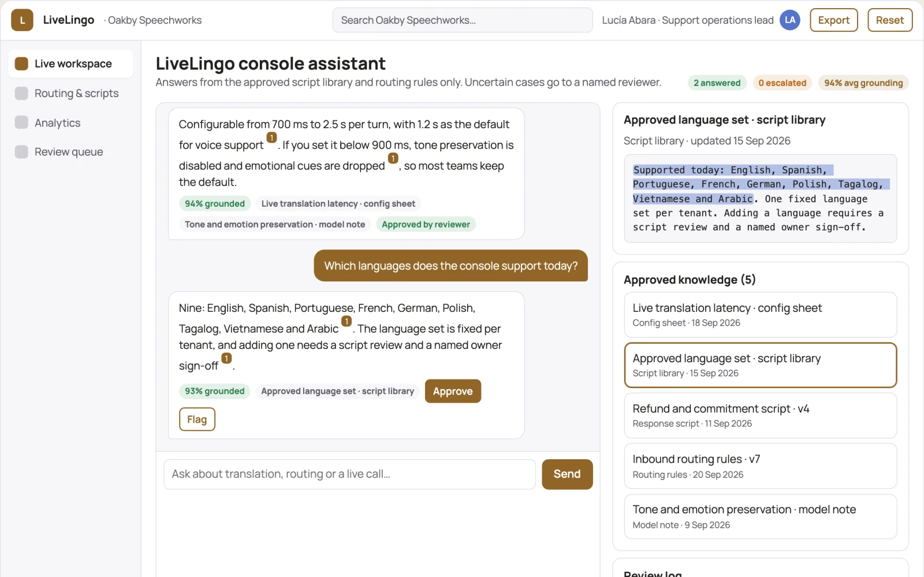This screenshot has height=577, width=924.
Task: Open the LA user avatar
Action: click(789, 20)
